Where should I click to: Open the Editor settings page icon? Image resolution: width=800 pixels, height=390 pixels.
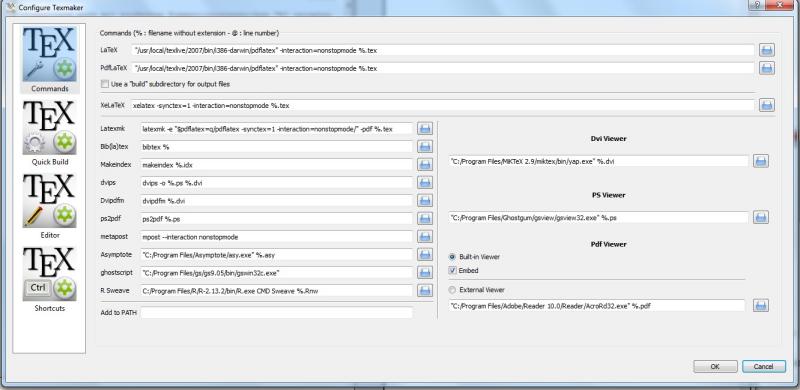point(49,201)
